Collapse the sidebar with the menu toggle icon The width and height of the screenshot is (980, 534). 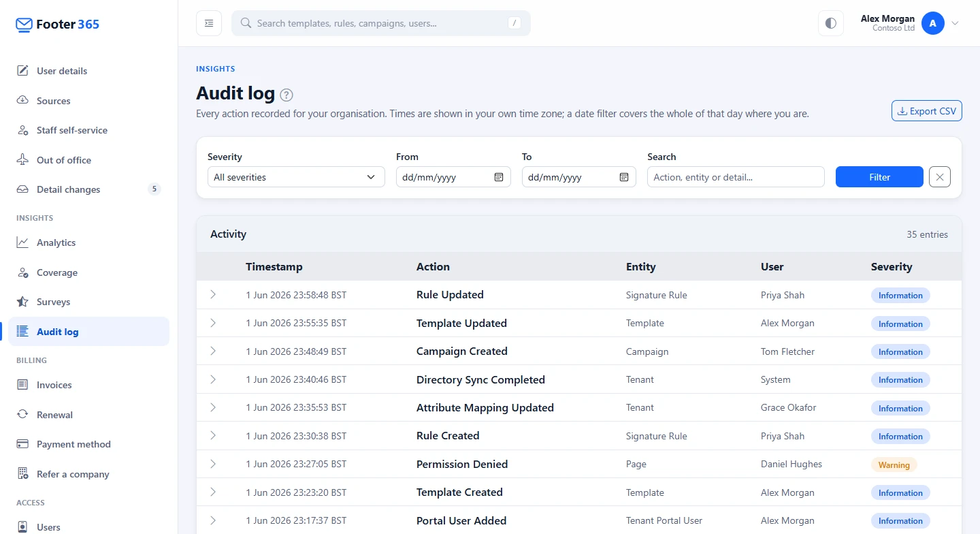point(209,23)
